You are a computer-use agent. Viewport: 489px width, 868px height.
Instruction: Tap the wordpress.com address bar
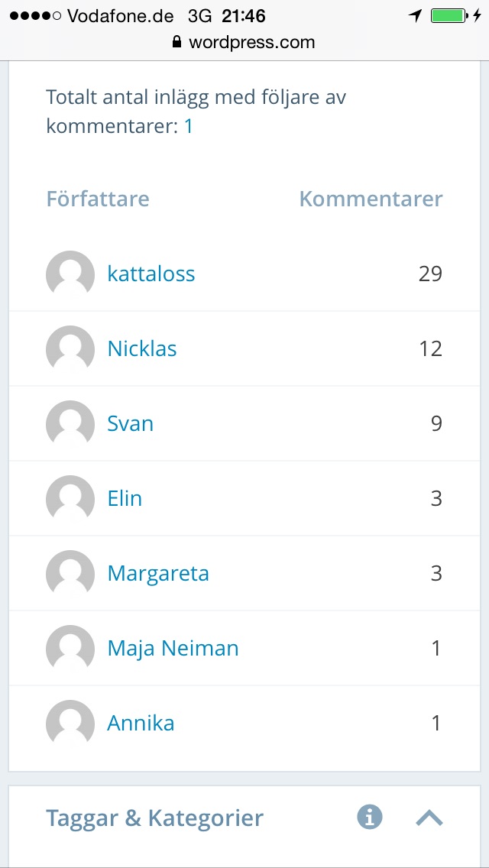tap(244, 43)
